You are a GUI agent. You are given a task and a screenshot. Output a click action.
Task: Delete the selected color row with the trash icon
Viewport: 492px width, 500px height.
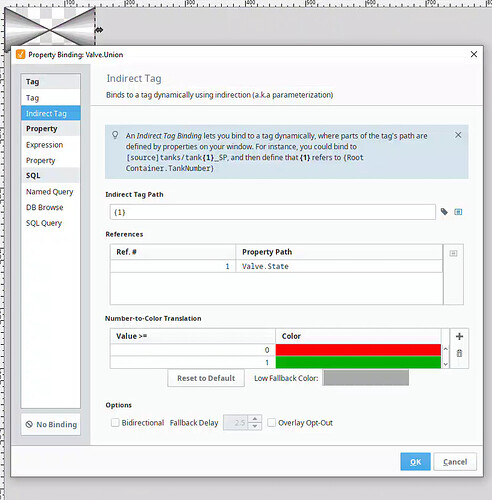coord(459,353)
